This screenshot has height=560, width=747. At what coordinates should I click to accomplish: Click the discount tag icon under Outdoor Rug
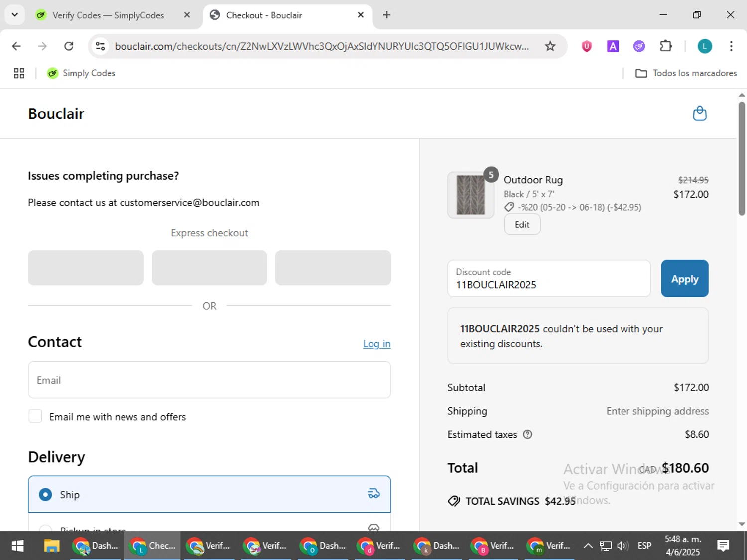click(x=509, y=207)
